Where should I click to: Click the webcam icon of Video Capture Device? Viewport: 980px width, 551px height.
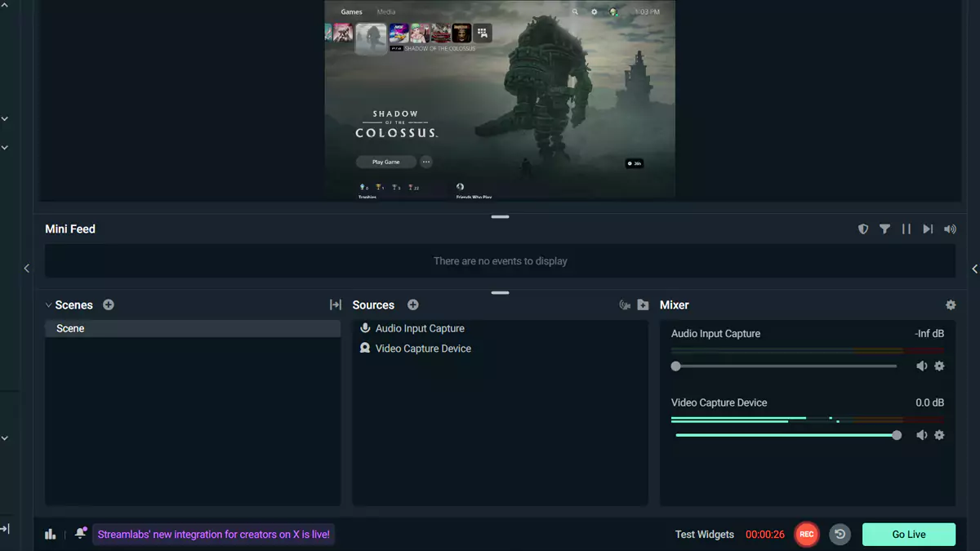click(365, 348)
